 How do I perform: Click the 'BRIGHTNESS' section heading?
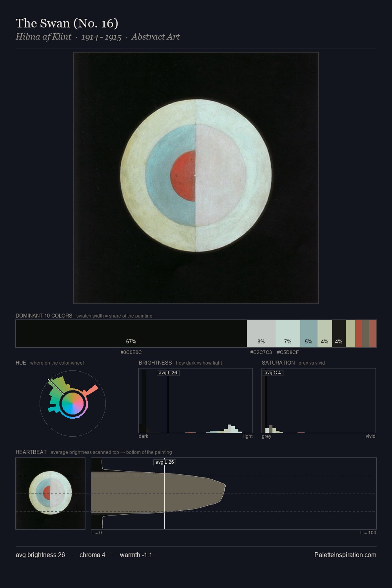coord(155,363)
